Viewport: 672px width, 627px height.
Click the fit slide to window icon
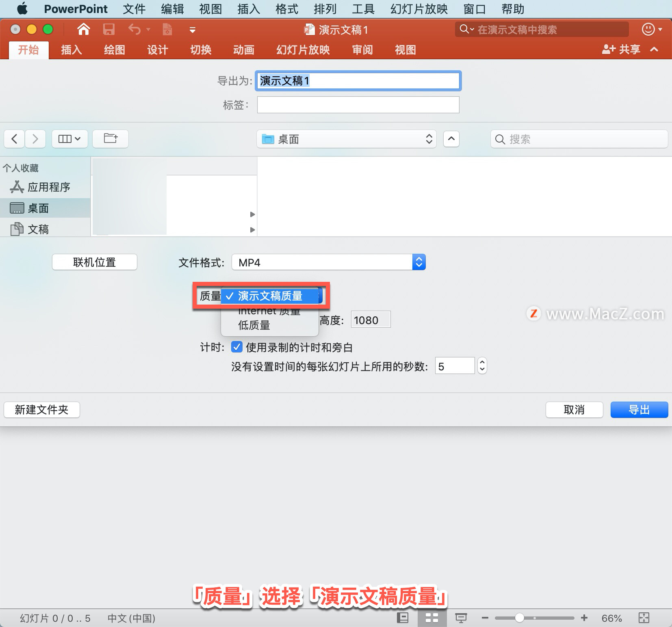pos(644,618)
